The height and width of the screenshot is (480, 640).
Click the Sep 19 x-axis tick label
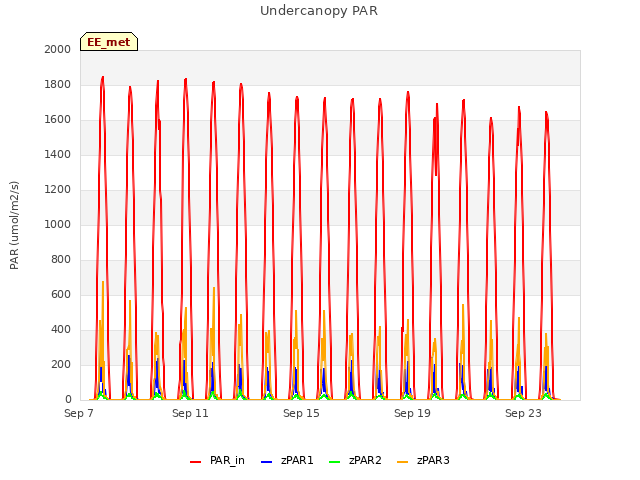click(412, 413)
